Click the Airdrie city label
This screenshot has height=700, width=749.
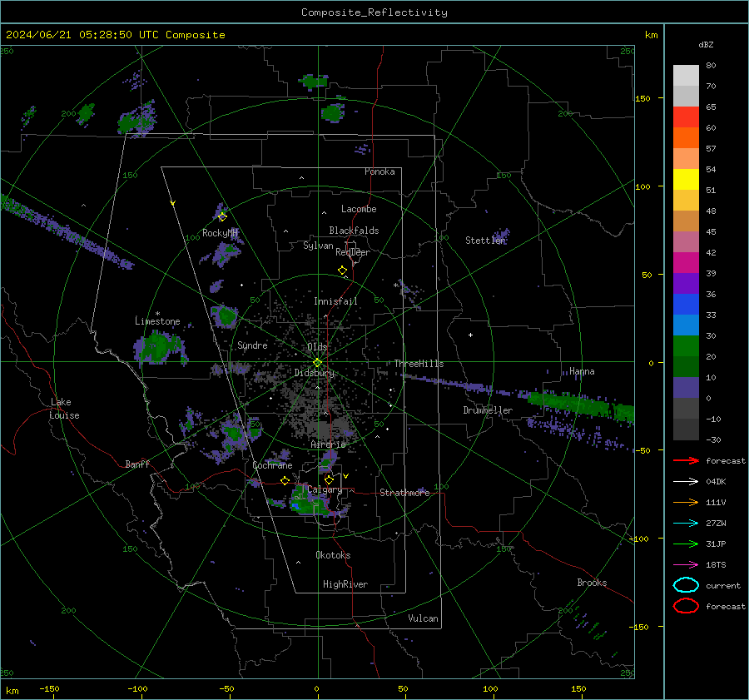[x=328, y=444]
